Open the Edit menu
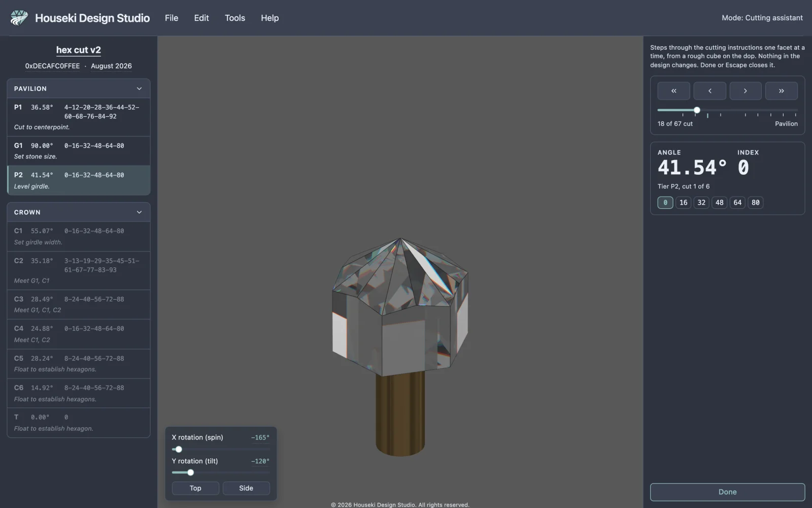812x508 pixels. pyautogui.click(x=201, y=18)
